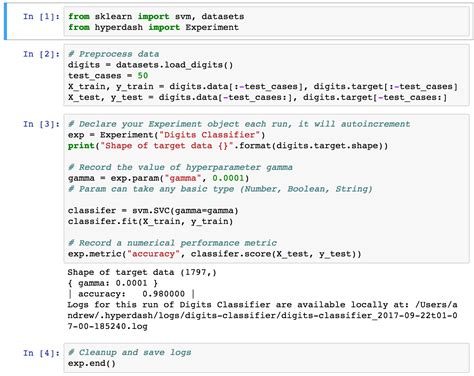Click the 'gamma = exp.param' line
Image resolution: width=474 pixels, height=376 pixels.
click(x=159, y=178)
